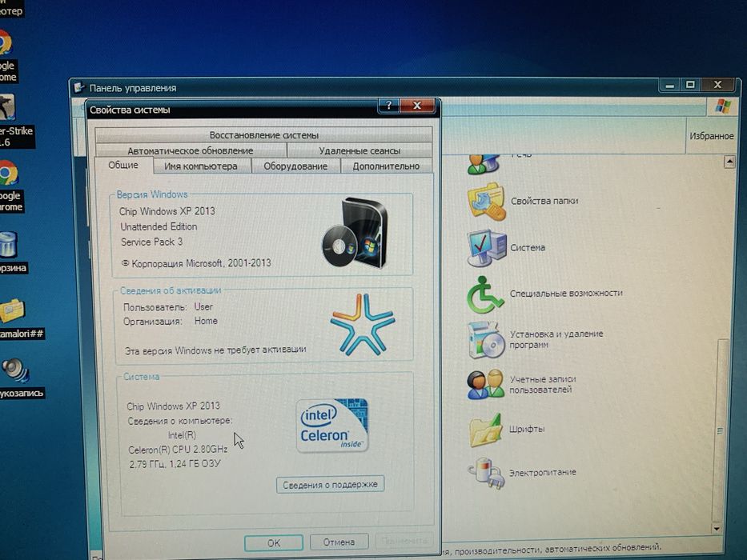Open Учетные записи пользователей icon
This screenshot has width=747, height=560.
485,384
